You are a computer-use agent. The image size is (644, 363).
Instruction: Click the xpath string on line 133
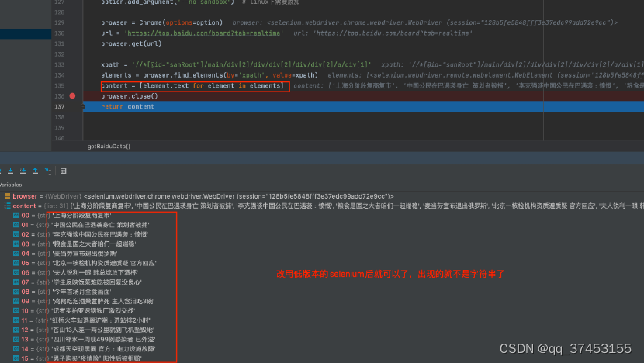(x=251, y=64)
